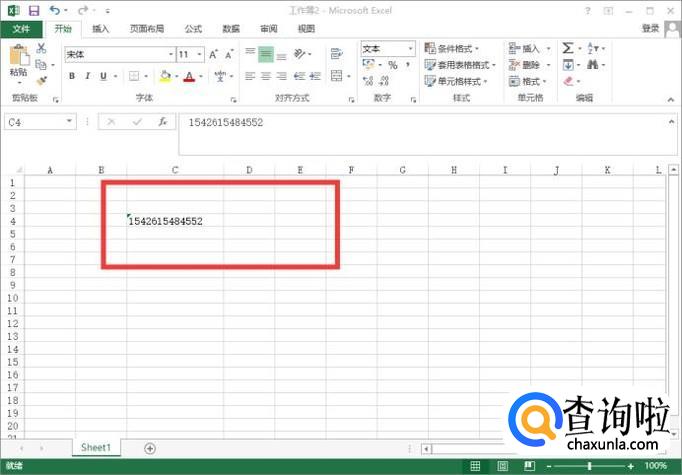Switch to the Review tab

268,29
